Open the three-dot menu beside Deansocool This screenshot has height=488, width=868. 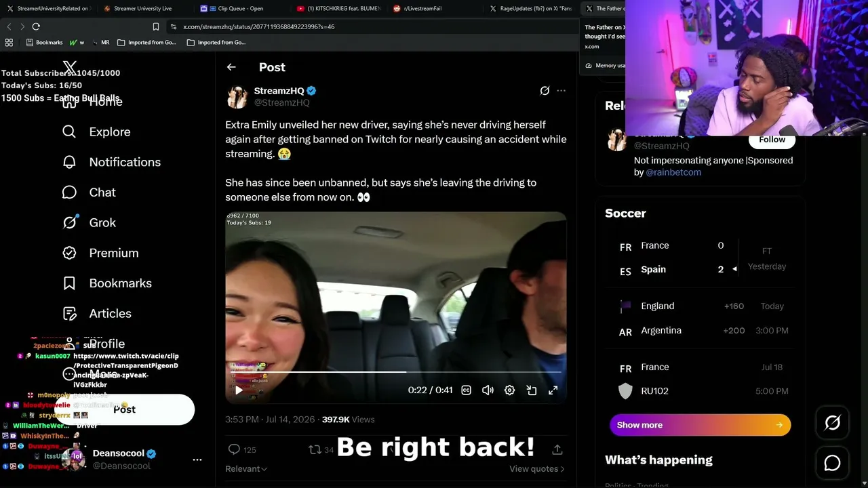197,460
